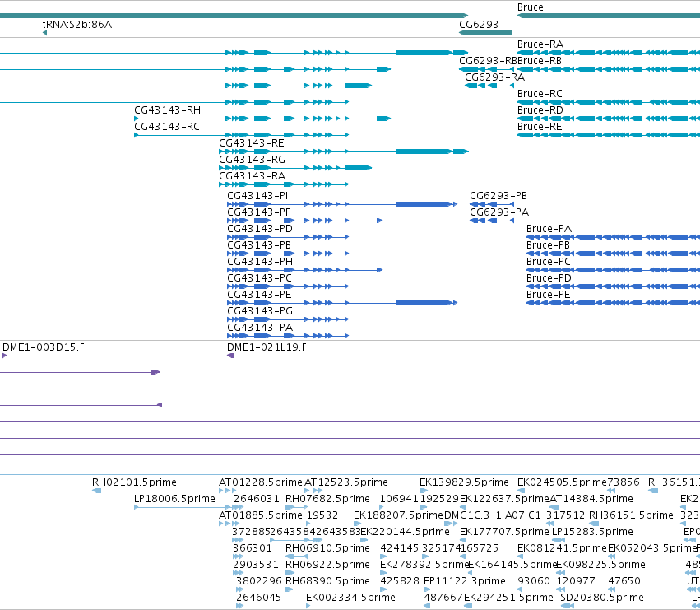The height and width of the screenshot is (610, 700).
Task: Open the Bruce-PE protein label
Action: pyautogui.click(x=548, y=295)
